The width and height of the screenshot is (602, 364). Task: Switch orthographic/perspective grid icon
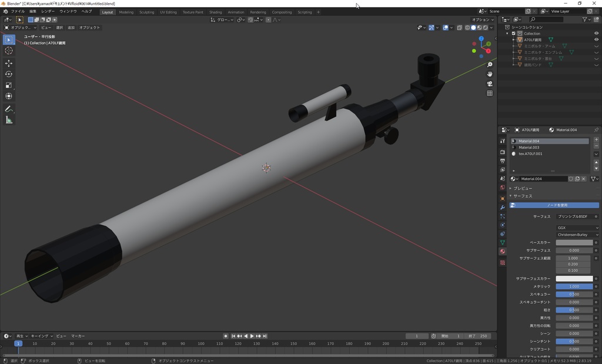click(x=490, y=93)
